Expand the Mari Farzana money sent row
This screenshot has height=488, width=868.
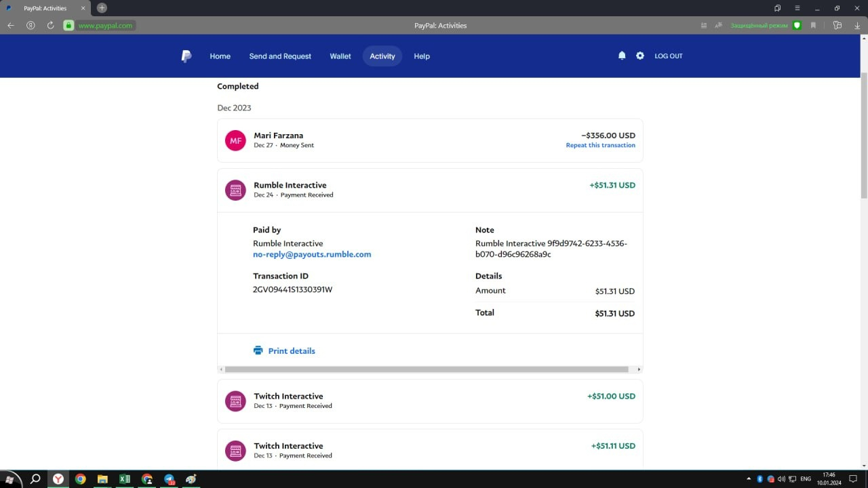click(x=407, y=140)
